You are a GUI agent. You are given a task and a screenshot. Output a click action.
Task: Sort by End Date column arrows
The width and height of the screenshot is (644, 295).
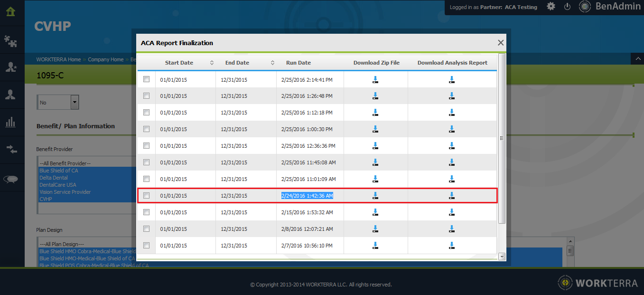click(x=272, y=63)
